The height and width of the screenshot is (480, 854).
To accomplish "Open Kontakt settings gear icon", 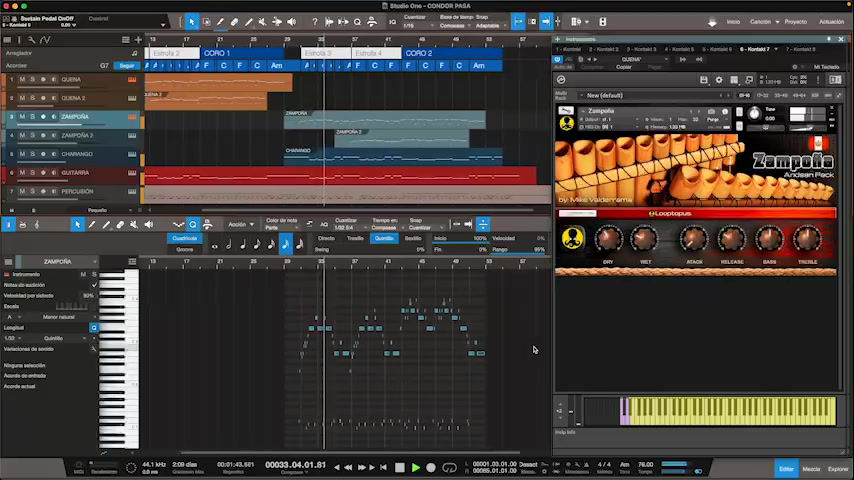I will point(719,80).
